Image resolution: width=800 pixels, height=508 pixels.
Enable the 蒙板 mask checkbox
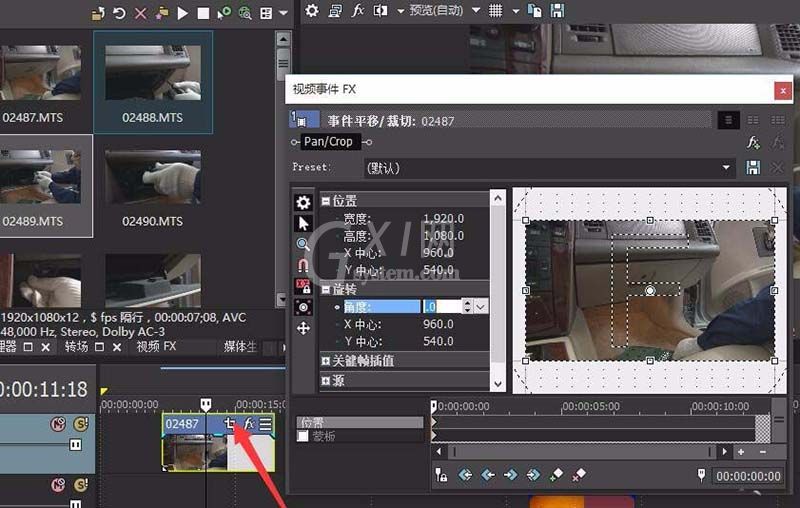click(x=303, y=436)
